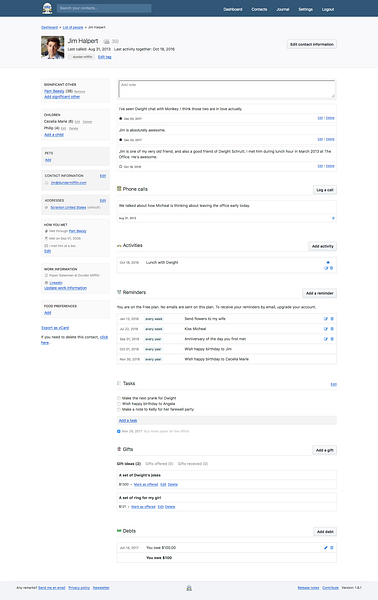The width and height of the screenshot is (378, 600).
Task: Click Jim Halpert's profile photo
Action: [53, 47]
